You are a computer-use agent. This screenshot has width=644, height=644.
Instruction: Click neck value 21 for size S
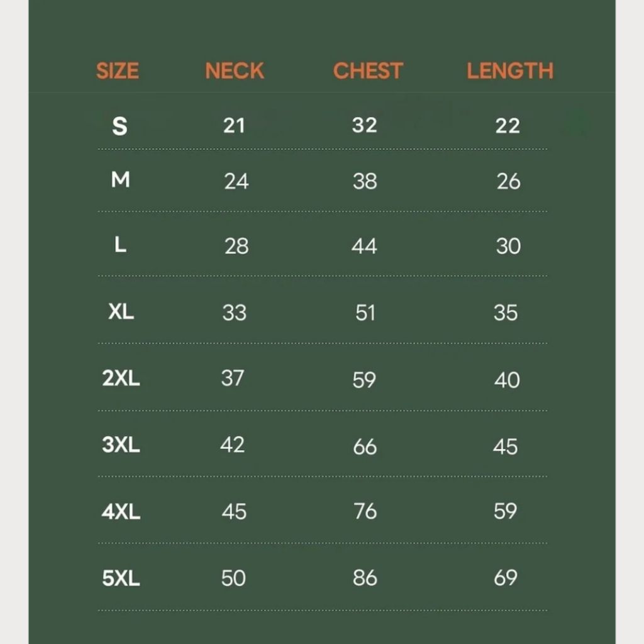coord(234,126)
